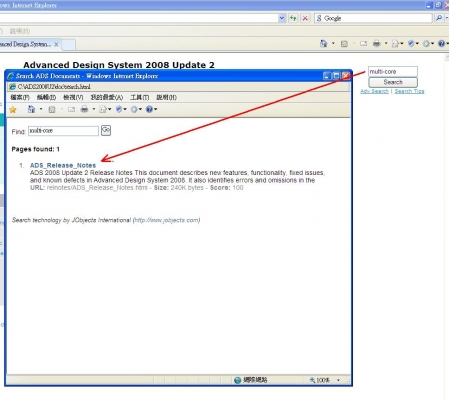Open the 工具(T) menu in popup window

(139, 97)
